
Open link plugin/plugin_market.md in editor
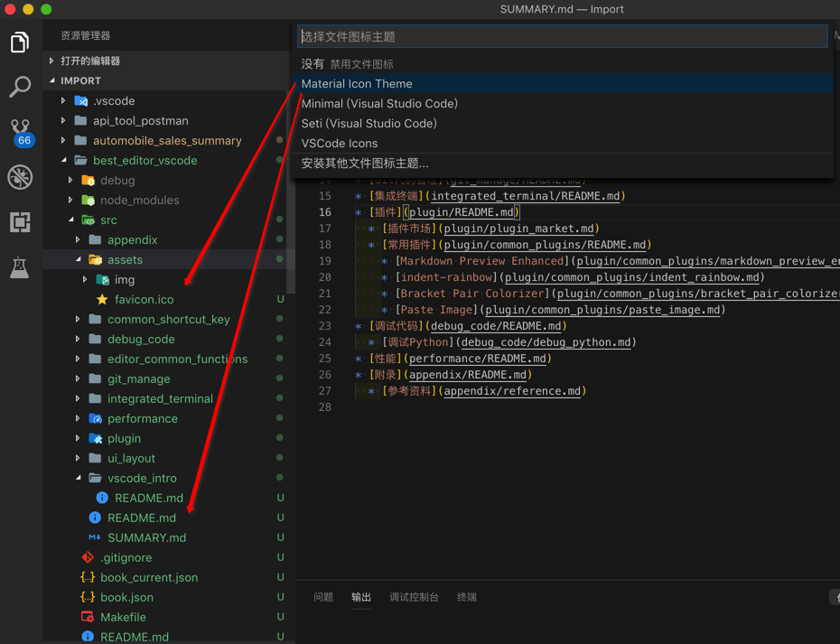coord(518,229)
